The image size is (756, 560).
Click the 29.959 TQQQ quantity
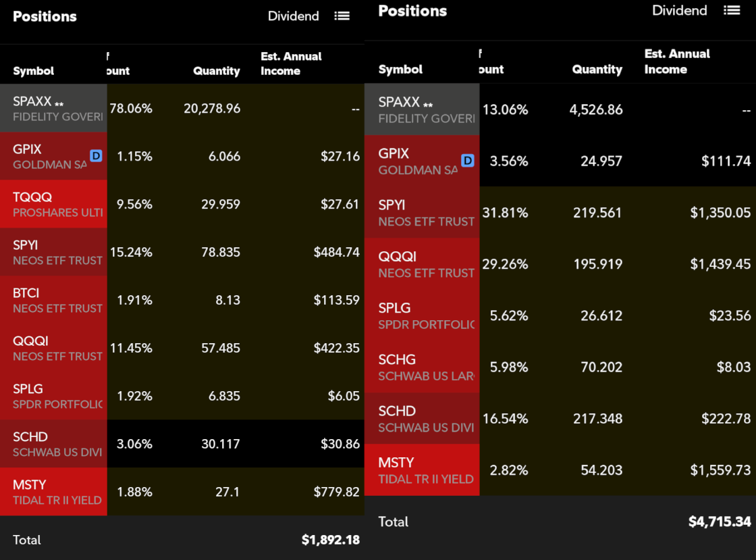click(x=220, y=204)
